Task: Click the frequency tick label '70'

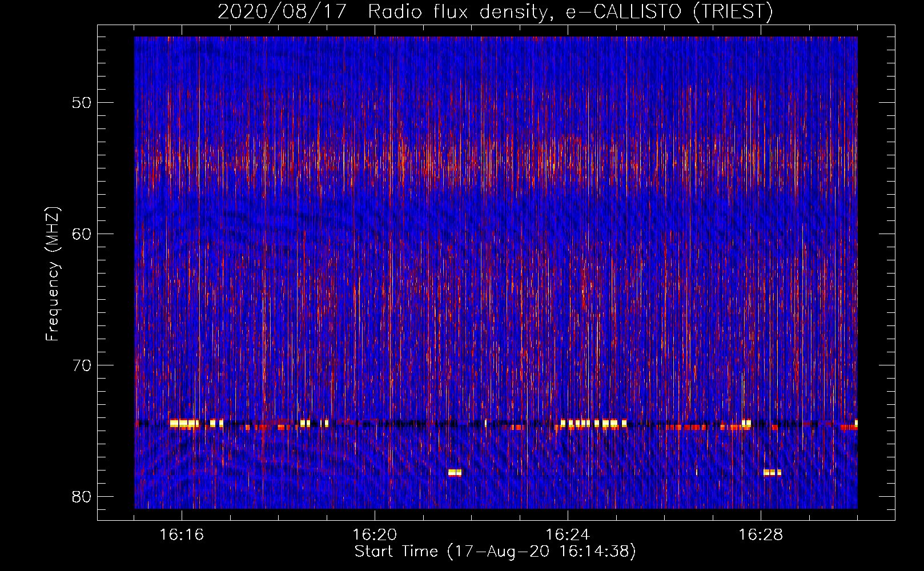Action: click(82, 365)
